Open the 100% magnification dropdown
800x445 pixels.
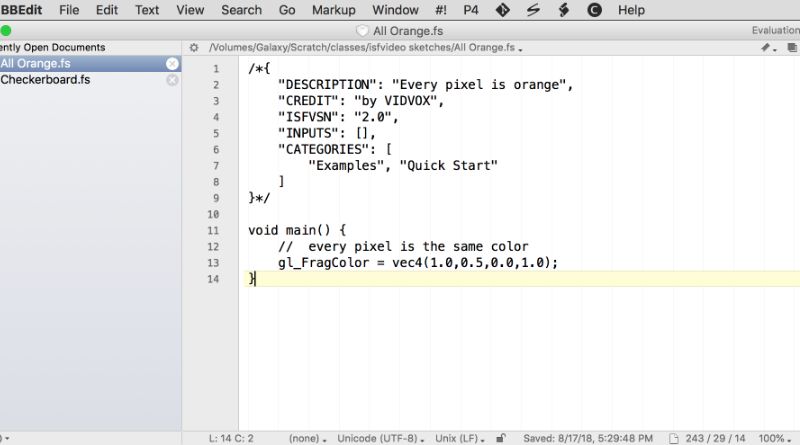[x=774, y=438]
